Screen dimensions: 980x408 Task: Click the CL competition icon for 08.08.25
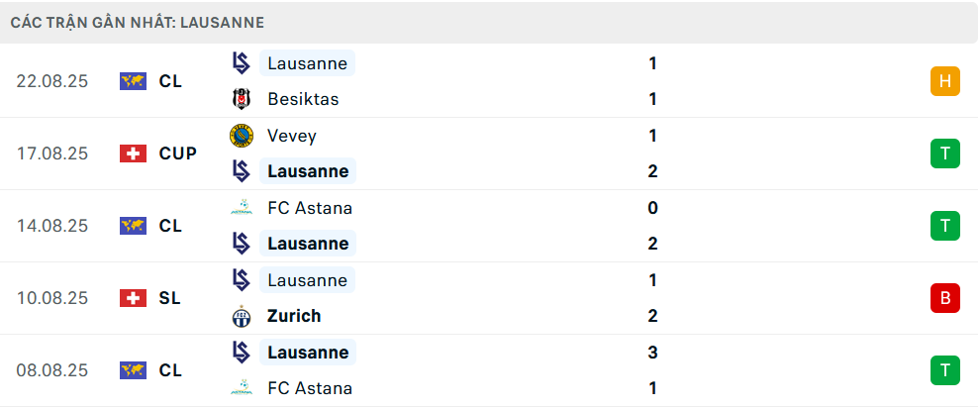tap(133, 370)
